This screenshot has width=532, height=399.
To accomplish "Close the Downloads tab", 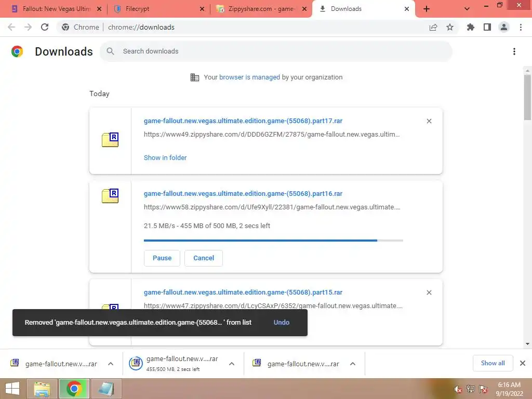I will pos(406,9).
